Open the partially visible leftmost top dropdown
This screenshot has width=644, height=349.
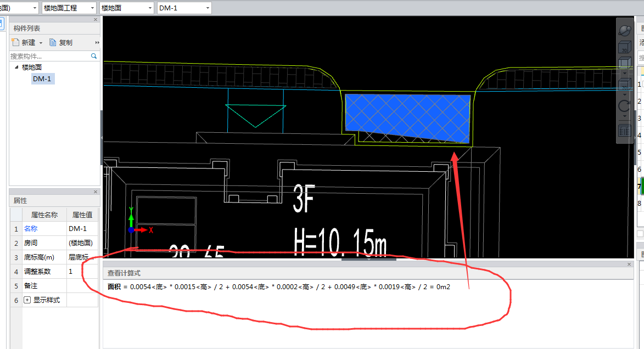(19, 8)
